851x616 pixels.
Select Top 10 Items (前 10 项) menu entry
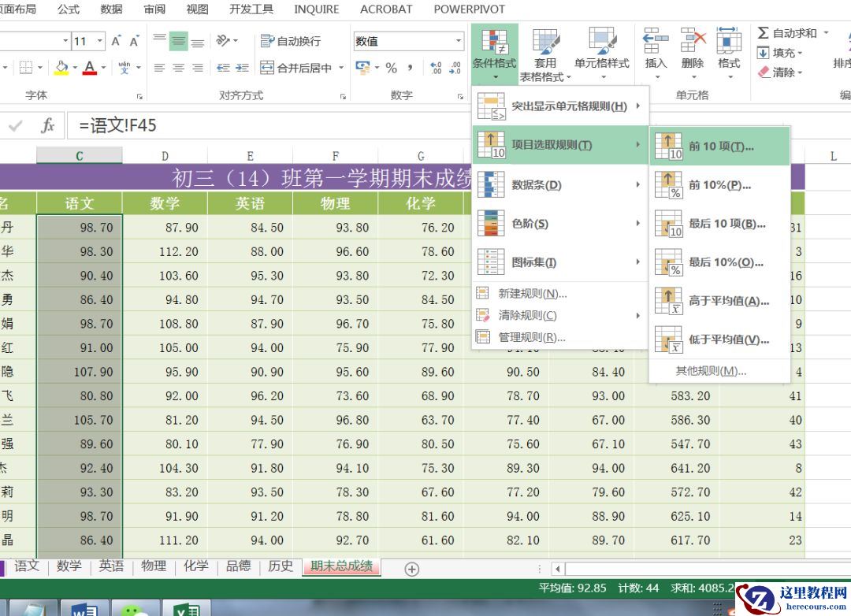[719, 147]
